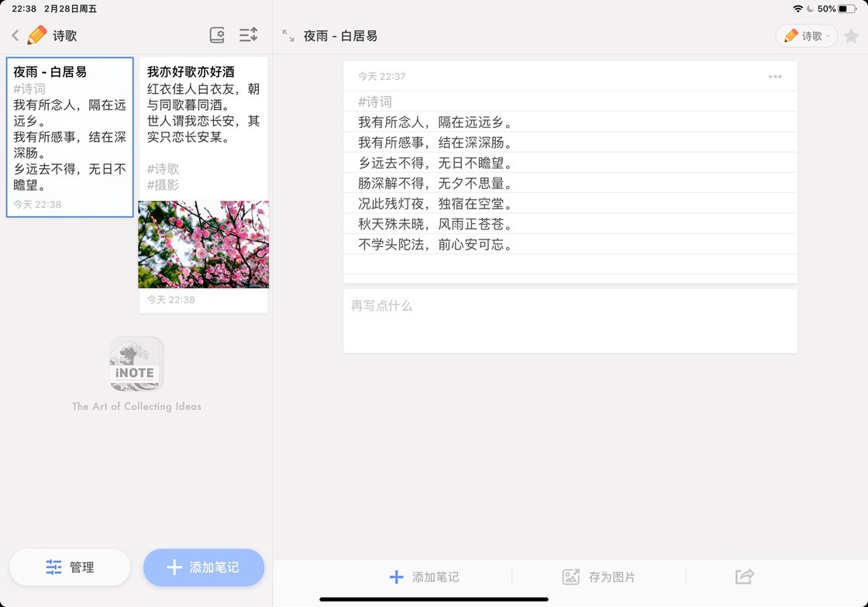868x607 pixels.
Task: Open the 诗歌 notebook dropdown
Action: (806, 36)
